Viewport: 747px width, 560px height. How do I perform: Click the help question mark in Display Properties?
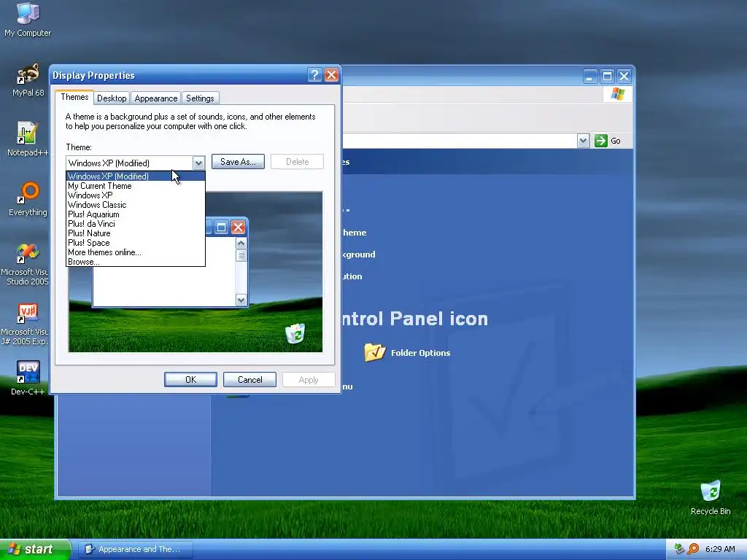pos(314,75)
